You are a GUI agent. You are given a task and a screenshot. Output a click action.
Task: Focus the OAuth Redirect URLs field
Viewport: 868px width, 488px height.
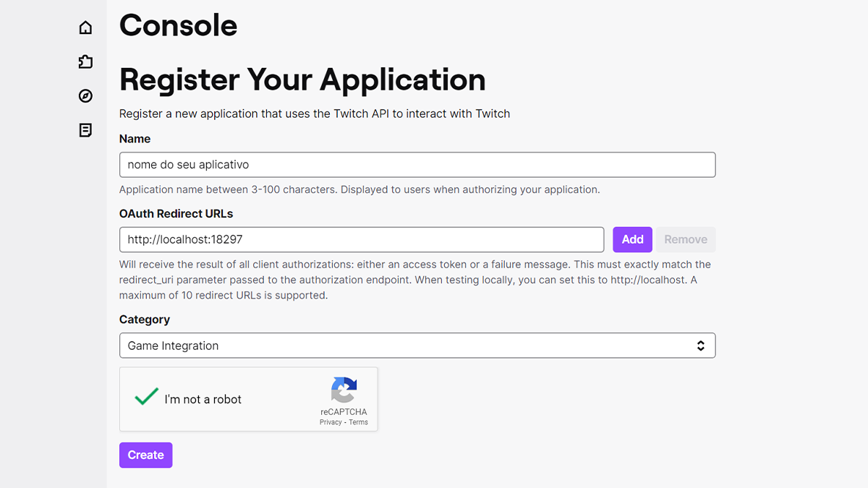pos(362,239)
